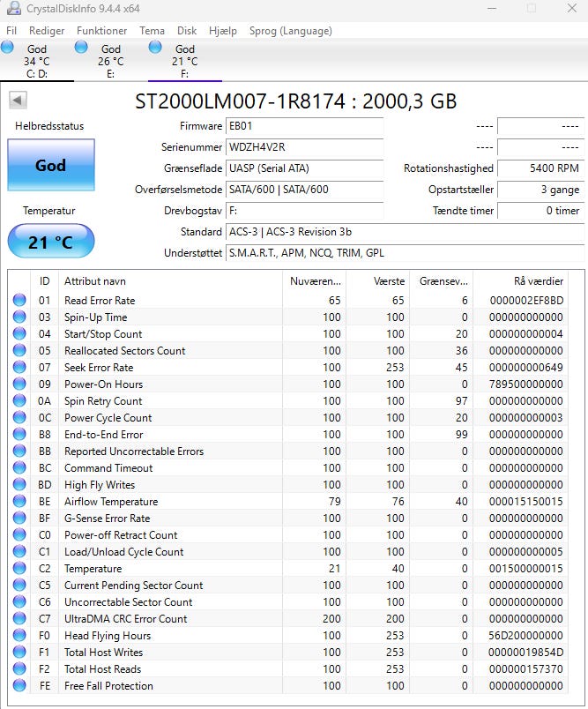Click raw value 000015150015
The image size is (588, 709).
tap(526, 502)
